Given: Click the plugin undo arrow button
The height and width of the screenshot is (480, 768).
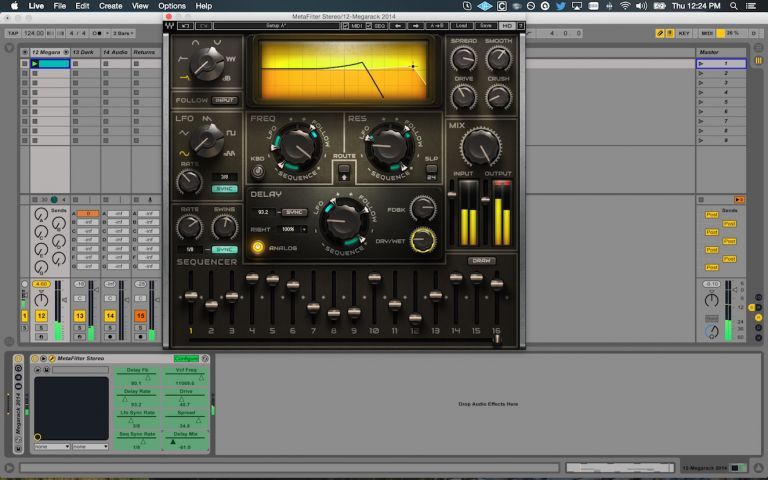Looking at the screenshot, I should (x=185, y=25).
